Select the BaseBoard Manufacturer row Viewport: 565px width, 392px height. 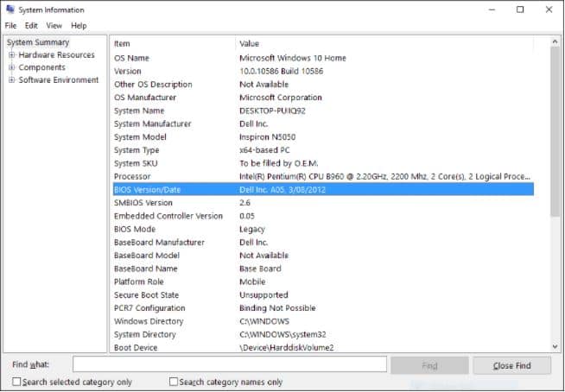[x=323, y=242]
